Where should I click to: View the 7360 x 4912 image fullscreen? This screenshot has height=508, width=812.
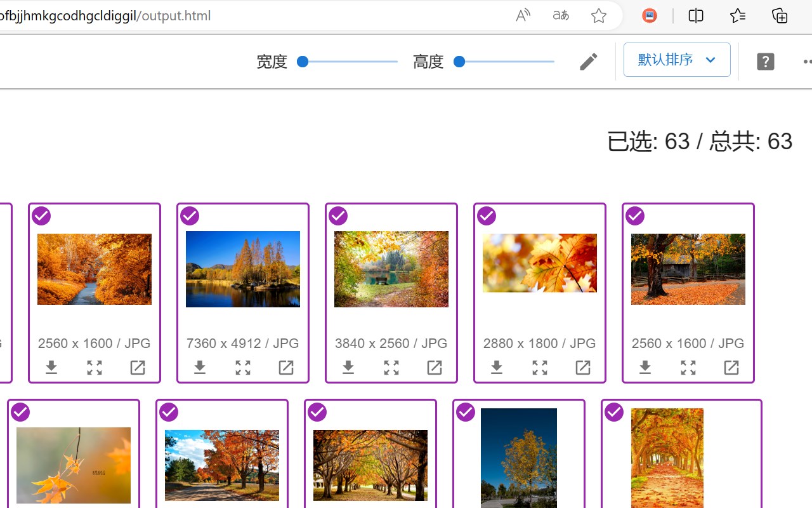pos(243,368)
